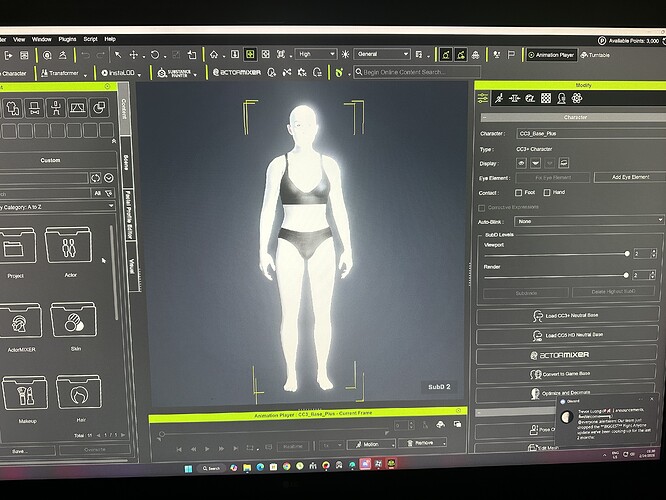666x500 pixels.
Task: Open the Plugins menu
Action: (68, 39)
